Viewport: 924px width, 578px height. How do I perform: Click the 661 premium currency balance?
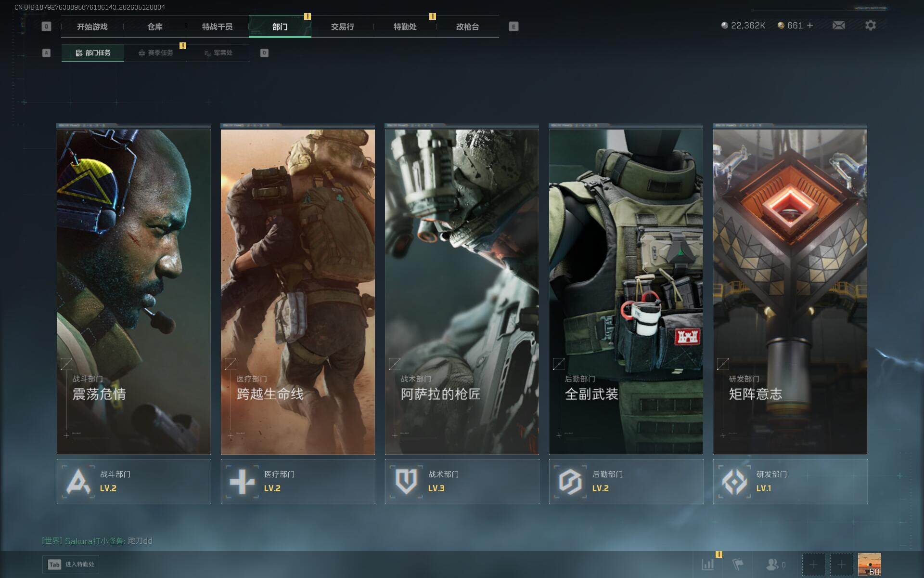pos(790,26)
